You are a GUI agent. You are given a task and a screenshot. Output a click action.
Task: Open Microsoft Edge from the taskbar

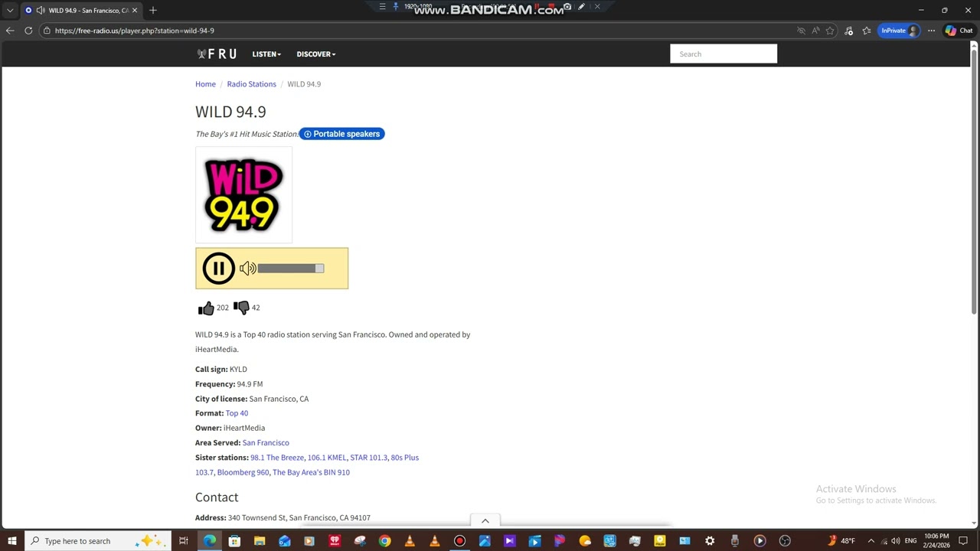point(209,541)
